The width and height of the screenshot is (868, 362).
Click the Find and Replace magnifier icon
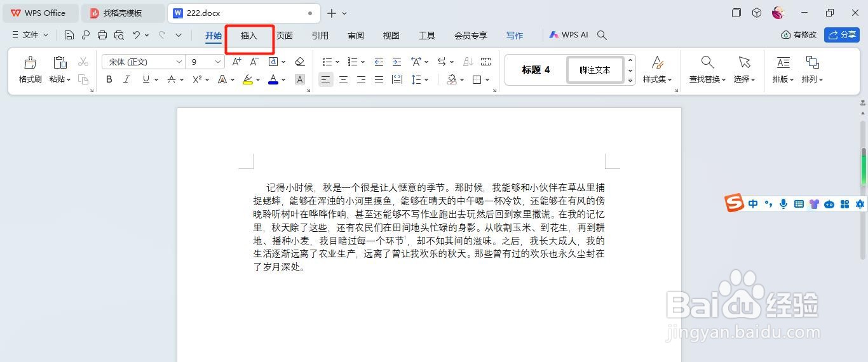coord(707,62)
